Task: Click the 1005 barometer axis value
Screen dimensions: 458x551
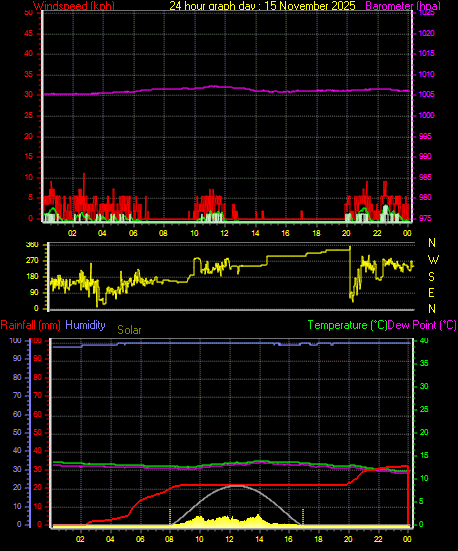Action: [x=426, y=95]
